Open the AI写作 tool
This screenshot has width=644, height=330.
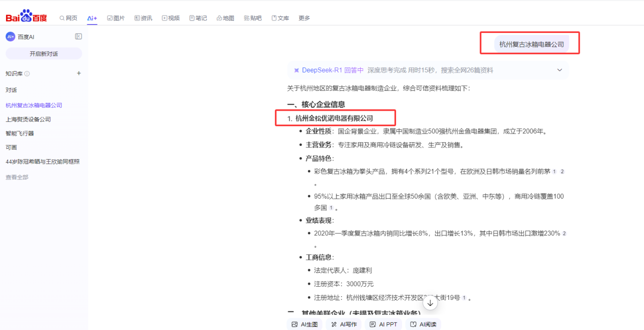[x=344, y=324]
